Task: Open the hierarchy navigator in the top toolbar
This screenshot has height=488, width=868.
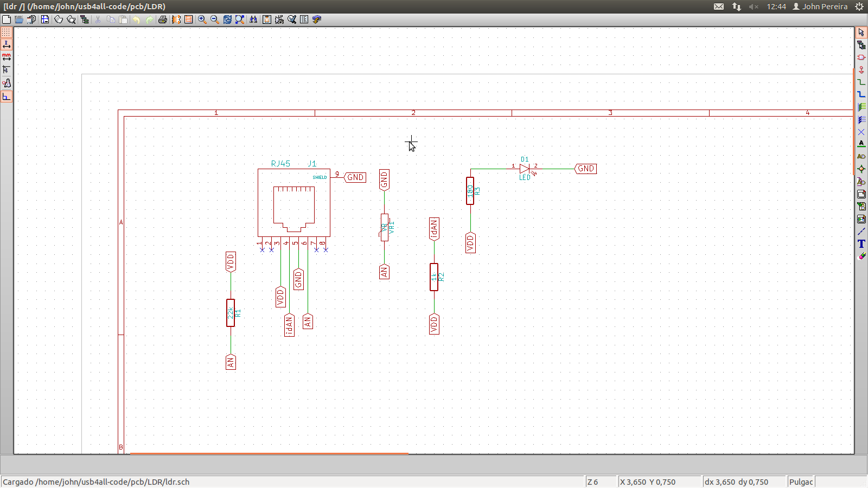Action: coord(84,20)
